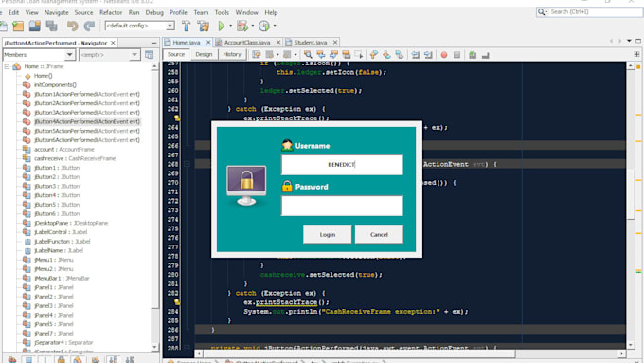The image size is (644, 363).
Task: Open the editor tab list dropdown arrow
Action: pyautogui.click(x=629, y=41)
